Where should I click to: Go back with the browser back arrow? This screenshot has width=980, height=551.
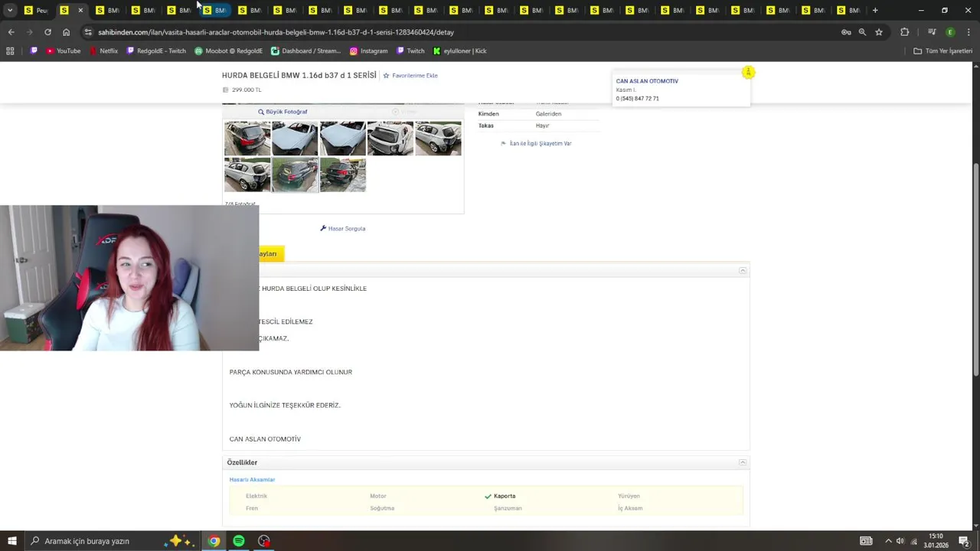[11, 32]
